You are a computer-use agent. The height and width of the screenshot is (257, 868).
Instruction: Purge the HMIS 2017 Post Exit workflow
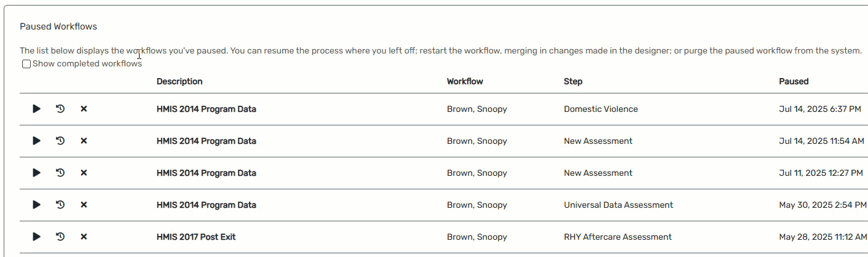coord(84,237)
